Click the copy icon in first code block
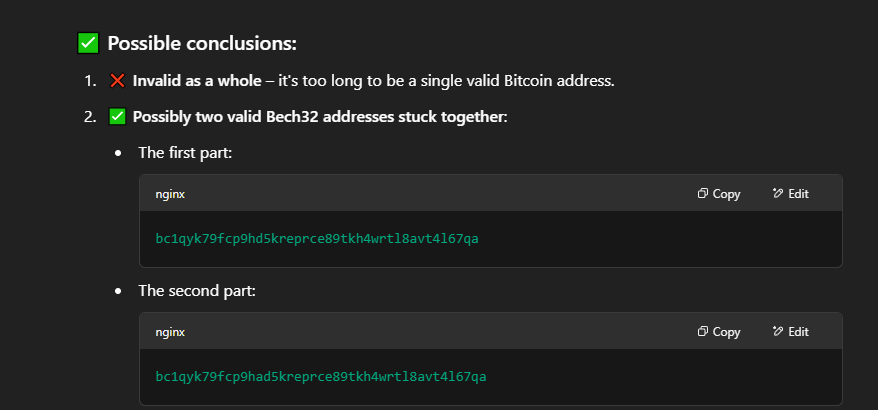This screenshot has width=878, height=410. [x=703, y=193]
